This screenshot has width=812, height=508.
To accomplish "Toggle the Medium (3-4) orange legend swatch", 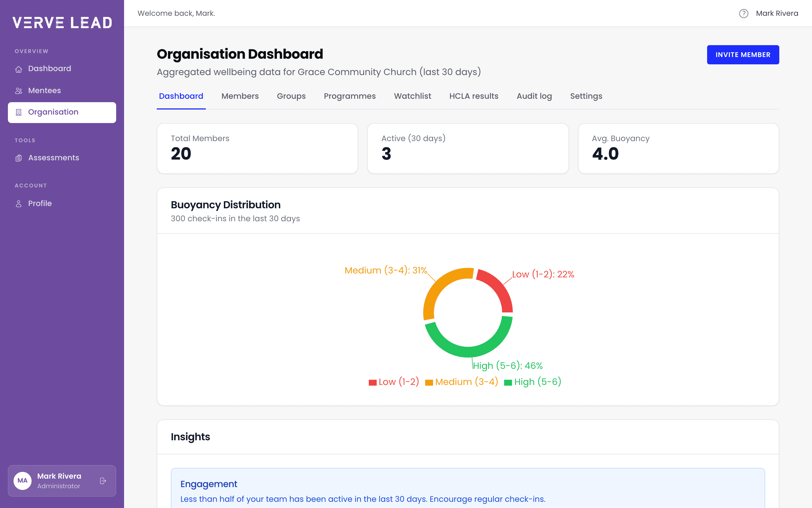I will (x=429, y=382).
